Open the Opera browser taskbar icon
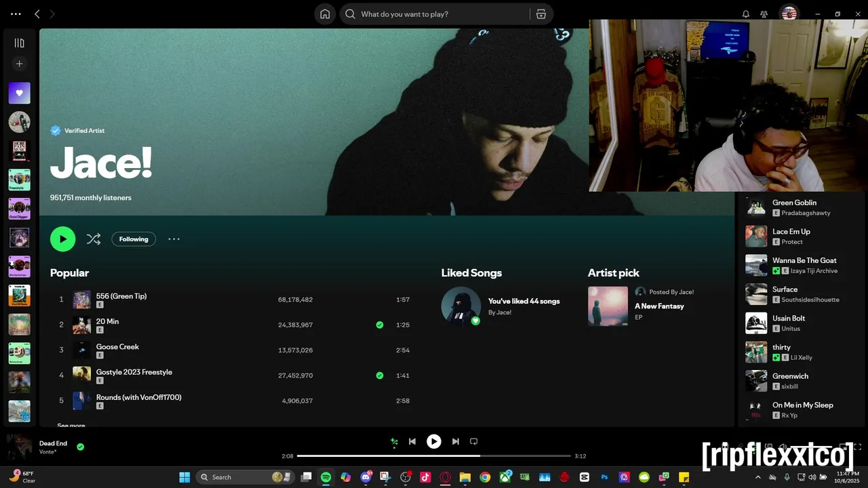 point(446,477)
